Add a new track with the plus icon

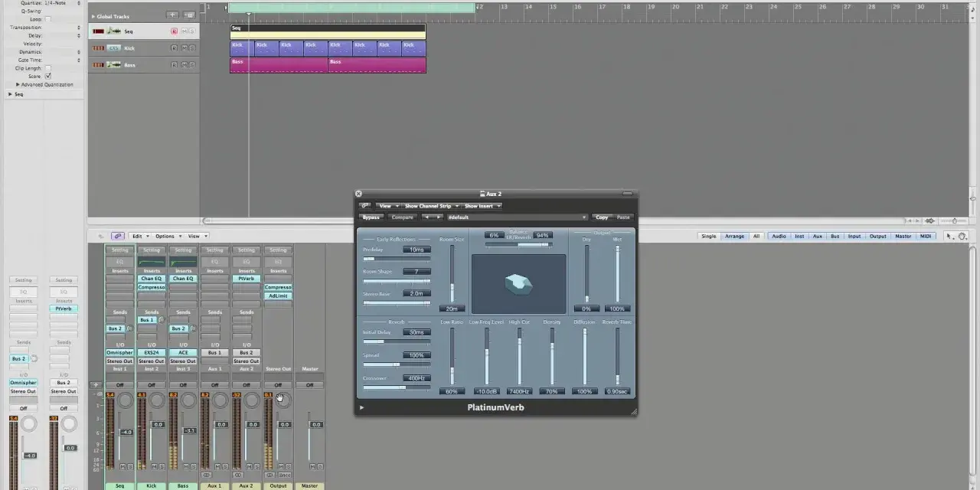[172, 15]
